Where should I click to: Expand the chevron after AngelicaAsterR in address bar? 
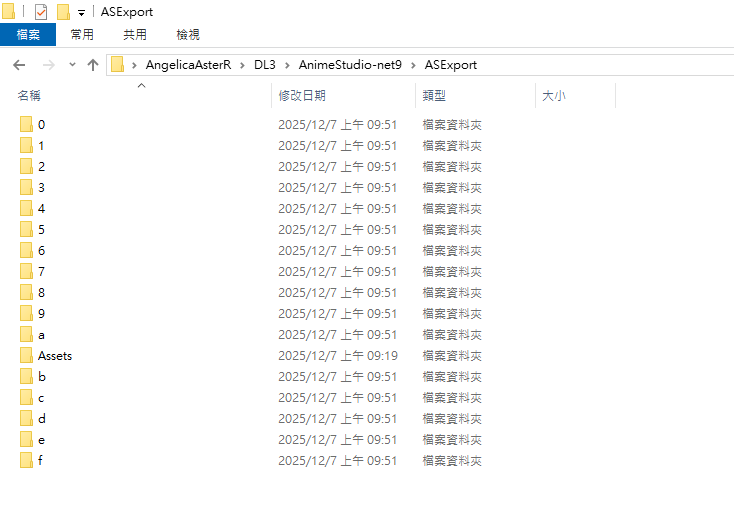point(243,65)
